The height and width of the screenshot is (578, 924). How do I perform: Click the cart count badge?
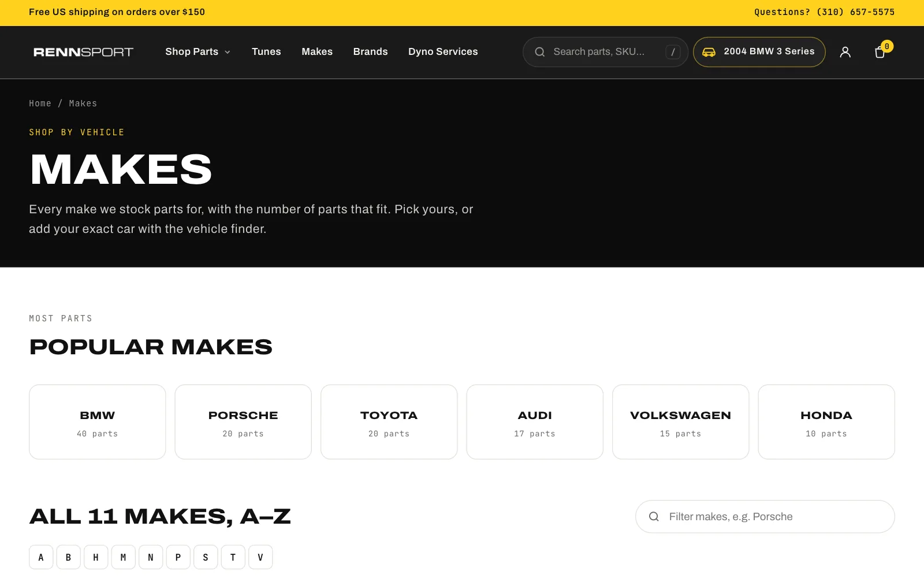click(887, 46)
